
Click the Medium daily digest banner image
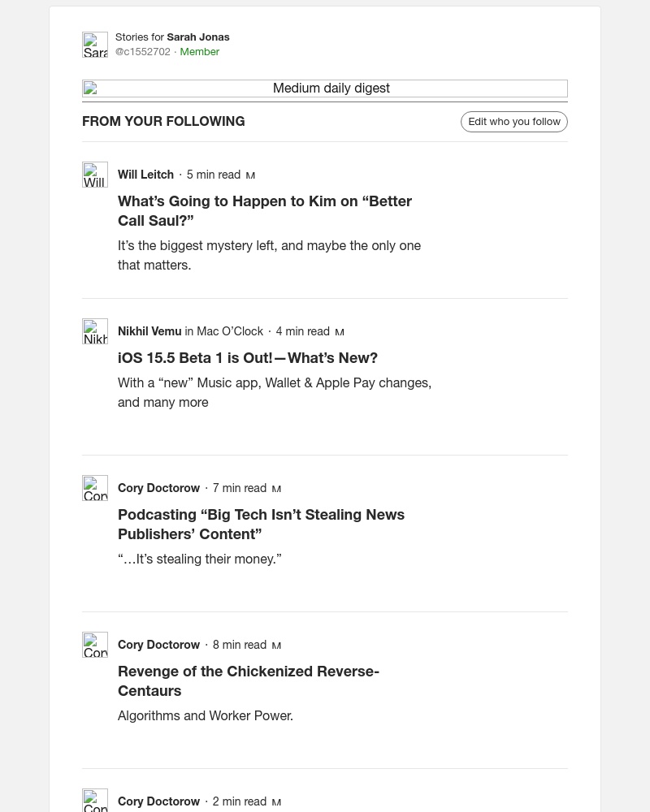tap(325, 89)
